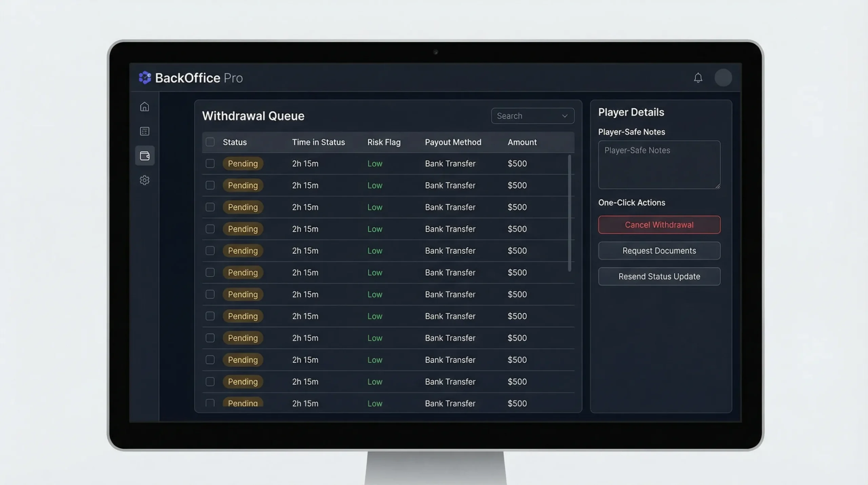
Task: Tick the select-all checkbox in table header
Action: [x=210, y=142]
